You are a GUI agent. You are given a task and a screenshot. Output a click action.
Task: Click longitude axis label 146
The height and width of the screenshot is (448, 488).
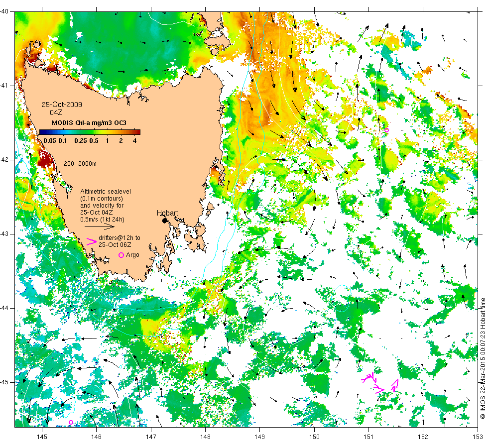point(97,437)
